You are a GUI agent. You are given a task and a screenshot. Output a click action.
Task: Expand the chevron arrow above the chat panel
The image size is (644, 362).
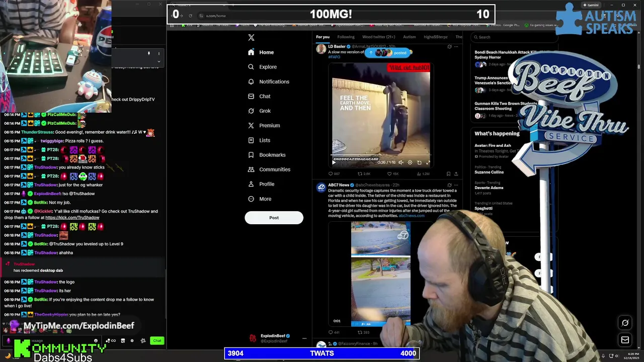(x=158, y=61)
